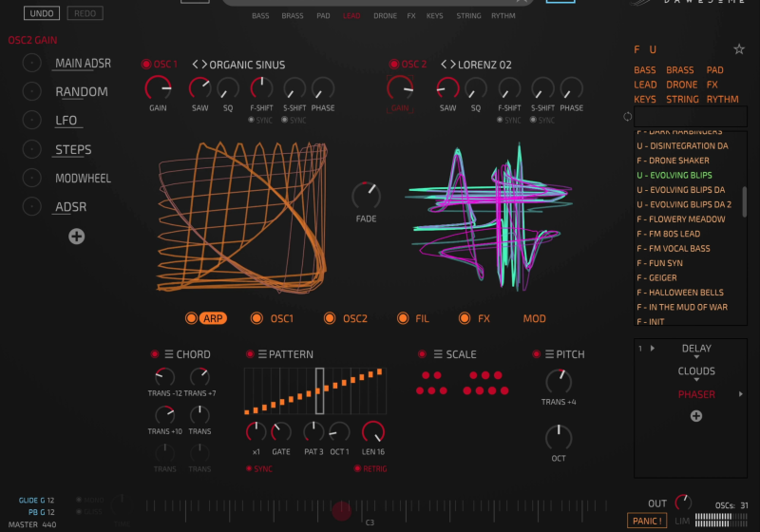Switch to the FIL tab
The width and height of the screenshot is (760, 532).
coord(422,318)
